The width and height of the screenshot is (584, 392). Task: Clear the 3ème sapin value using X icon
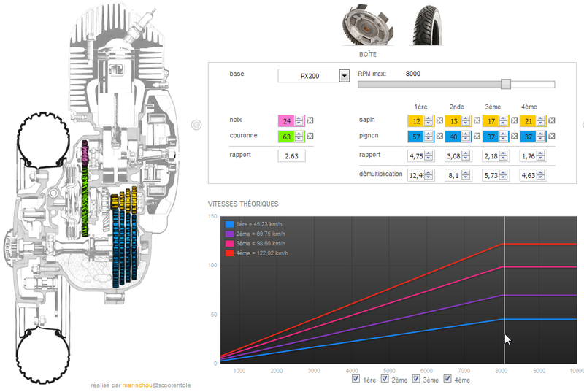[x=515, y=120]
